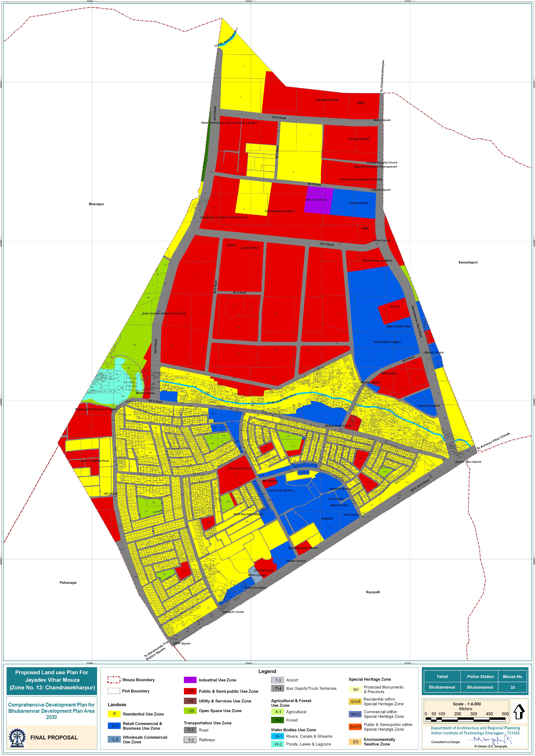535x756 pixels.
Task: Click the 'Gopabandhu Academy' label
Action: [279, 211]
